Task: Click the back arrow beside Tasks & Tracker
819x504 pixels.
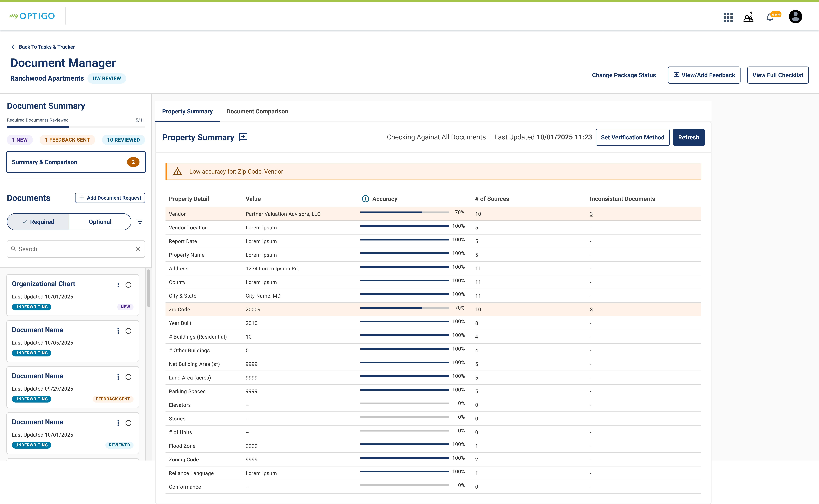Action: point(14,47)
